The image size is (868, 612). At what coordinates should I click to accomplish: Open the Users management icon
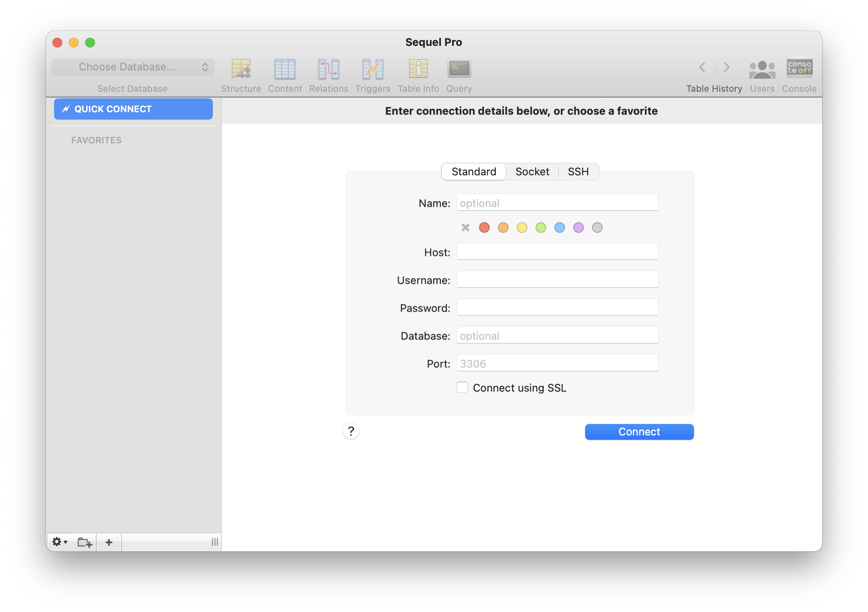(x=762, y=70)
